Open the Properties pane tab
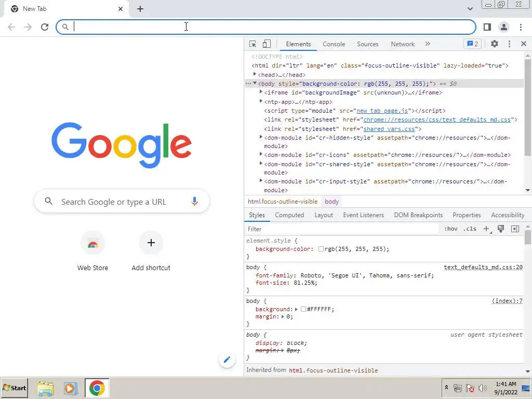The width and height of the screenshot is (532, 399). point(467,215)
